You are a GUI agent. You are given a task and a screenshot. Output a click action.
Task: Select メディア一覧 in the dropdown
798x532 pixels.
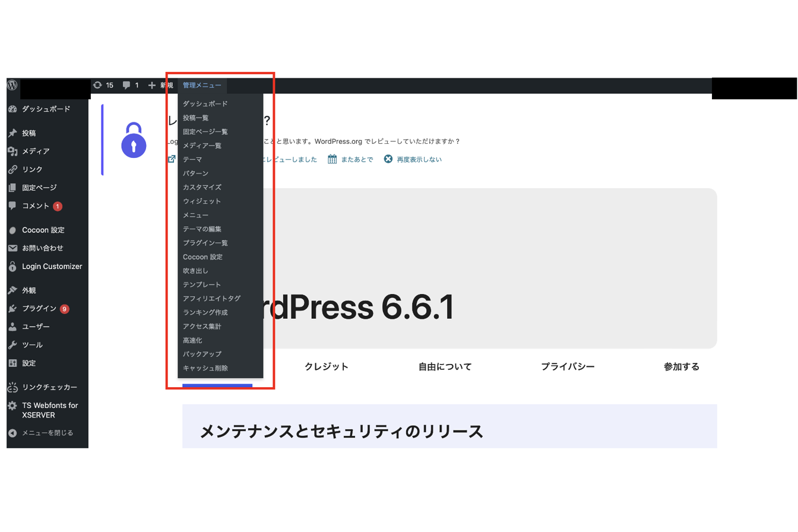pos(220,145)
